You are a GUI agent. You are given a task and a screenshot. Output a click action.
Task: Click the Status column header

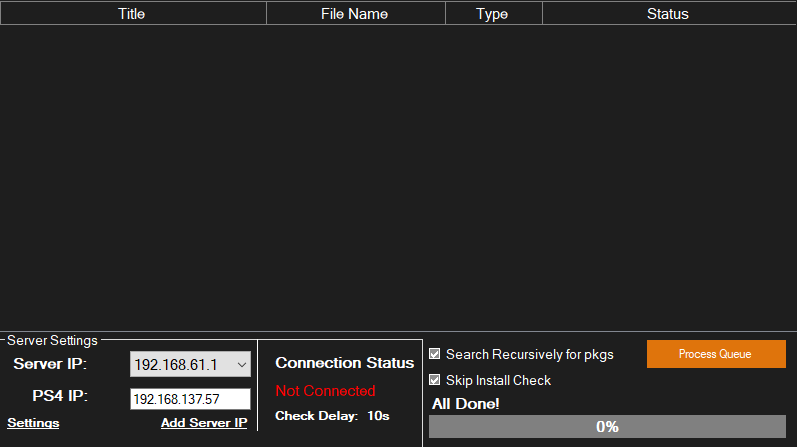click(x=667, y=14)
